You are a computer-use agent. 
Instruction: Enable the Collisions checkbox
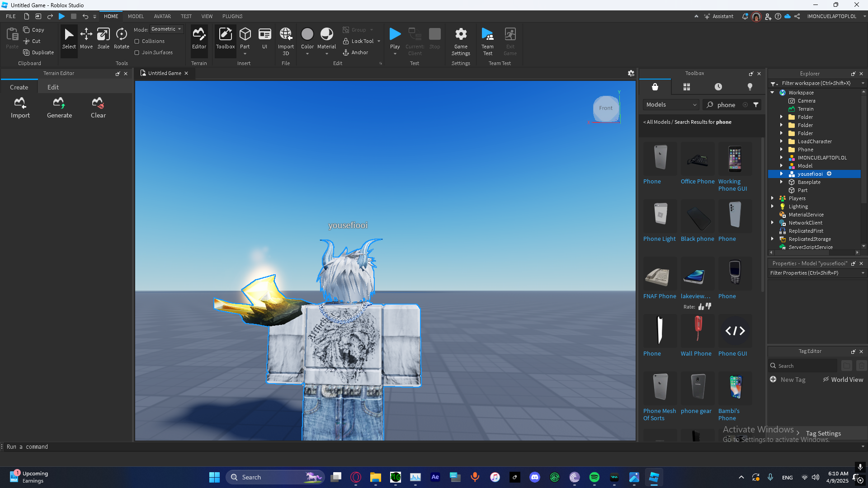coord(137,41)
